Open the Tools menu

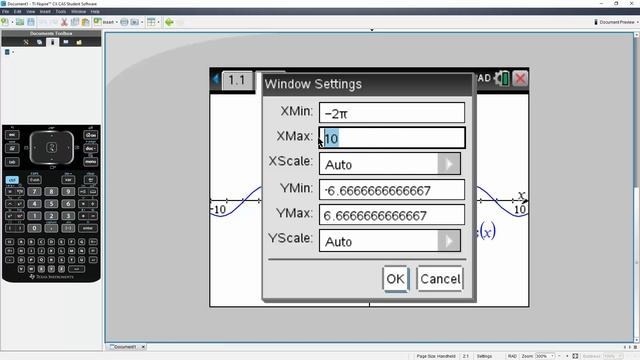[61, 11]
